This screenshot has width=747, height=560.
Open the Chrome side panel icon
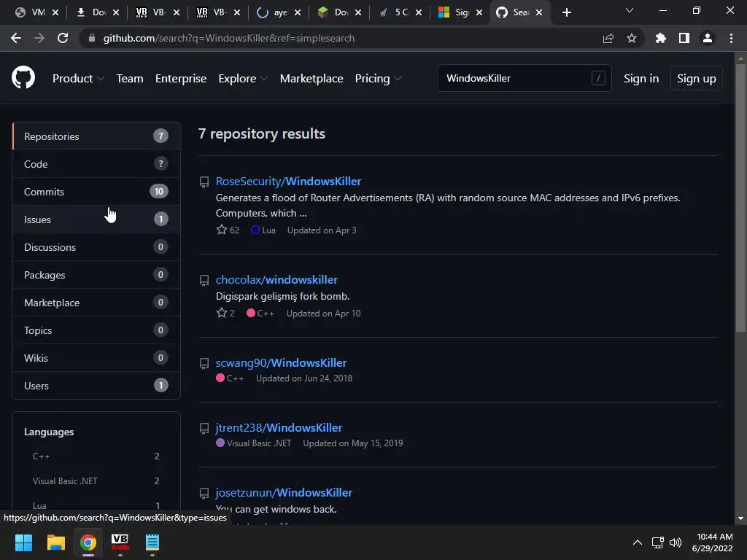coord(684,38)
